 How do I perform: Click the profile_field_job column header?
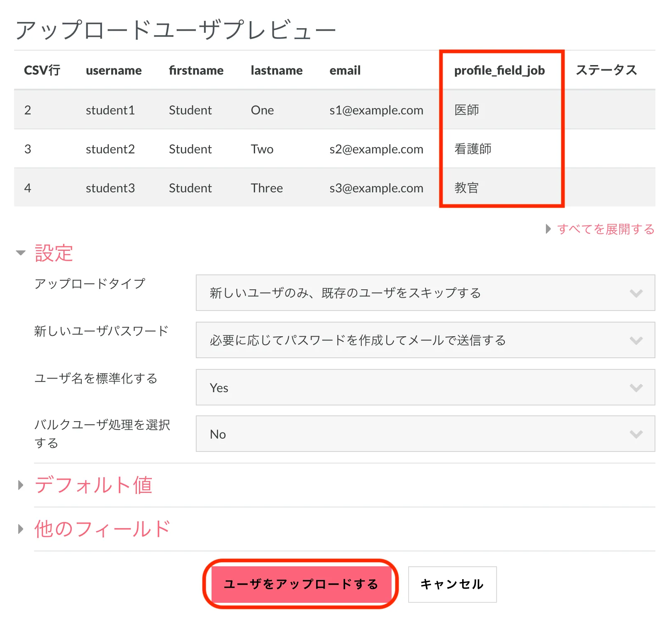tap(499, 70)
